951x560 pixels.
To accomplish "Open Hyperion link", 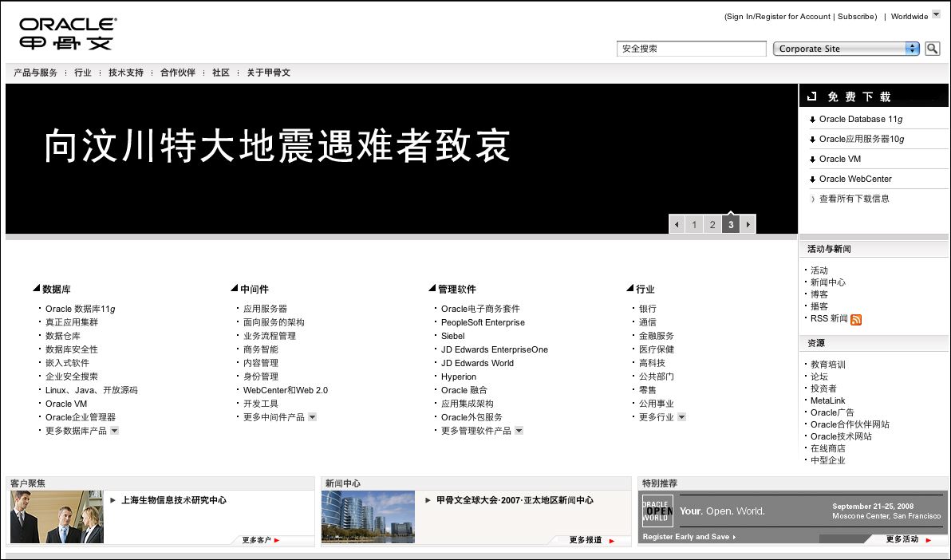I will [459, 377].
